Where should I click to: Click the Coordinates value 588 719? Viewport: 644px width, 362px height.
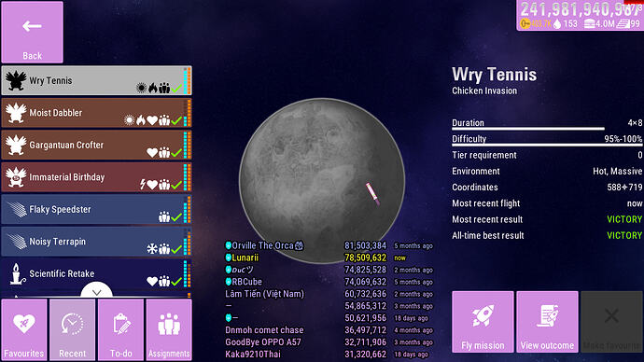[x=624, y=188]
